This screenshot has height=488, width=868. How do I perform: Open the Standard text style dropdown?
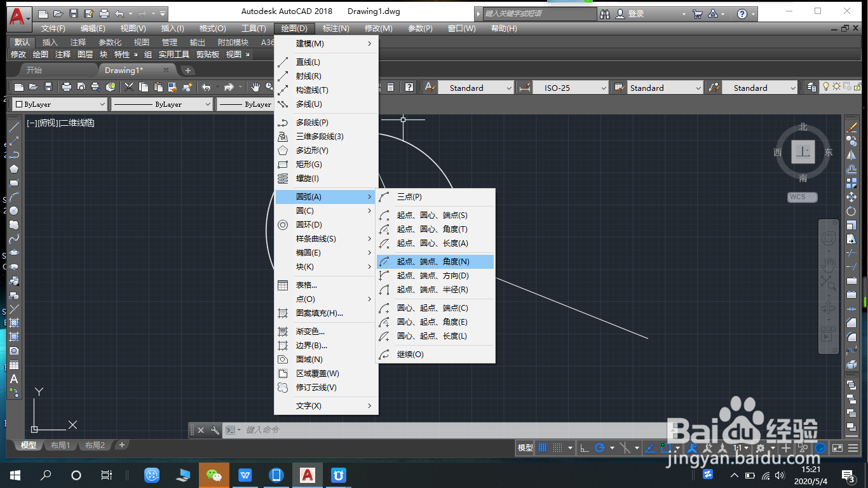tap(475, 88)
